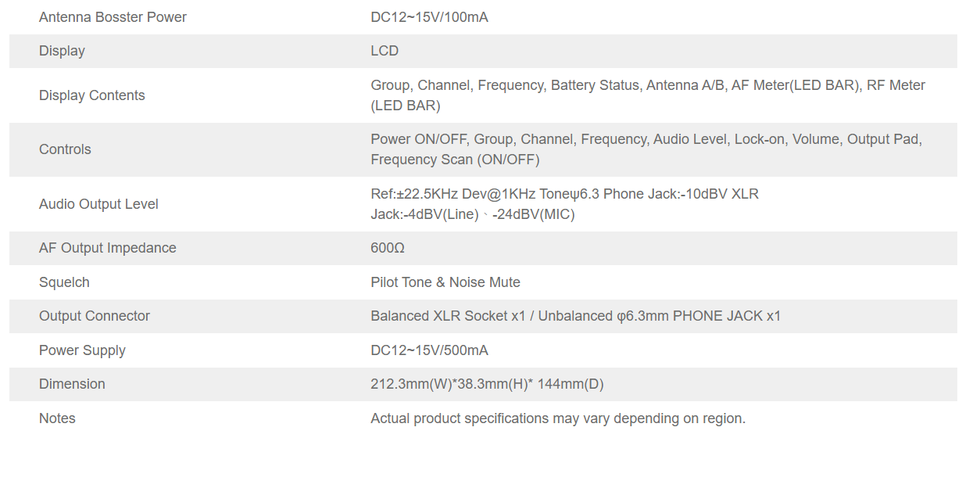Select the Output Connector label
Screen dimensions: 980x481
click(x=95, y=316)
